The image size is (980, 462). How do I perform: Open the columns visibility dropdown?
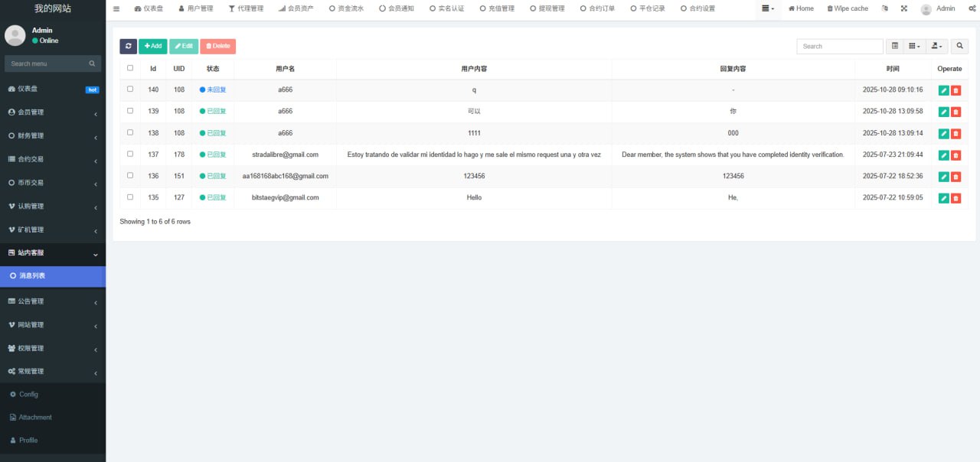914,46
